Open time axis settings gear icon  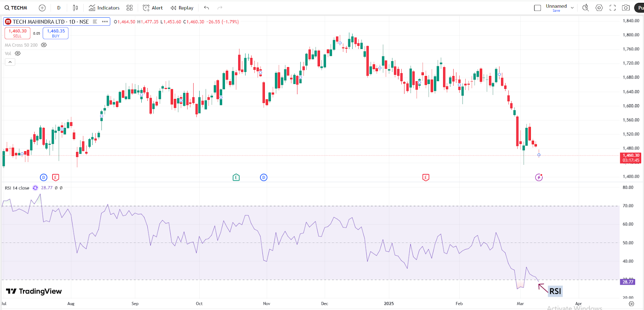coord(632,304)
